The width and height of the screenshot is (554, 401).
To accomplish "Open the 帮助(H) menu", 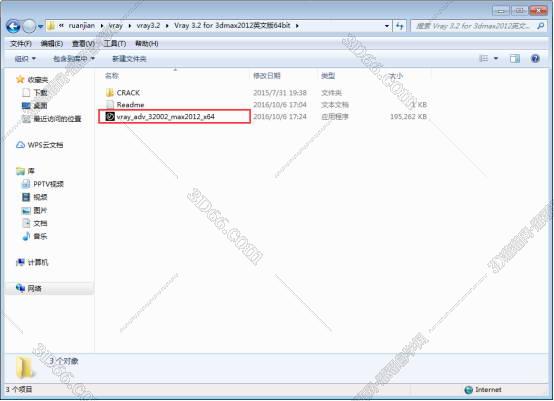I will [147, 43].
